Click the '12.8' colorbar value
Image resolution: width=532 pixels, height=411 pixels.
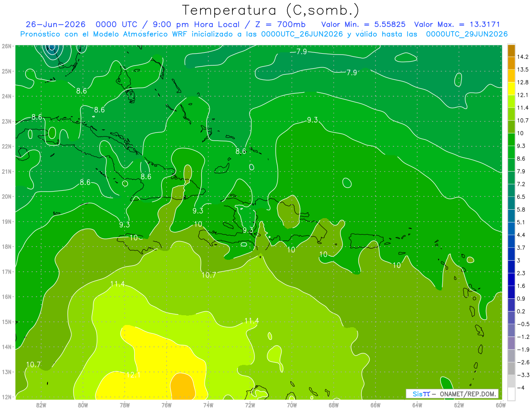point(523,82)
